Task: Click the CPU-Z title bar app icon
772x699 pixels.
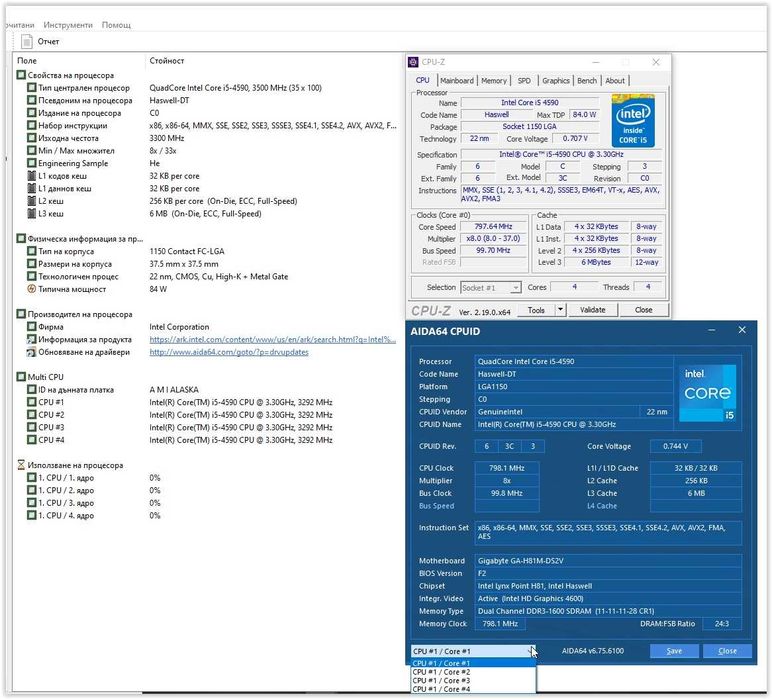Action: pos(414,62)
